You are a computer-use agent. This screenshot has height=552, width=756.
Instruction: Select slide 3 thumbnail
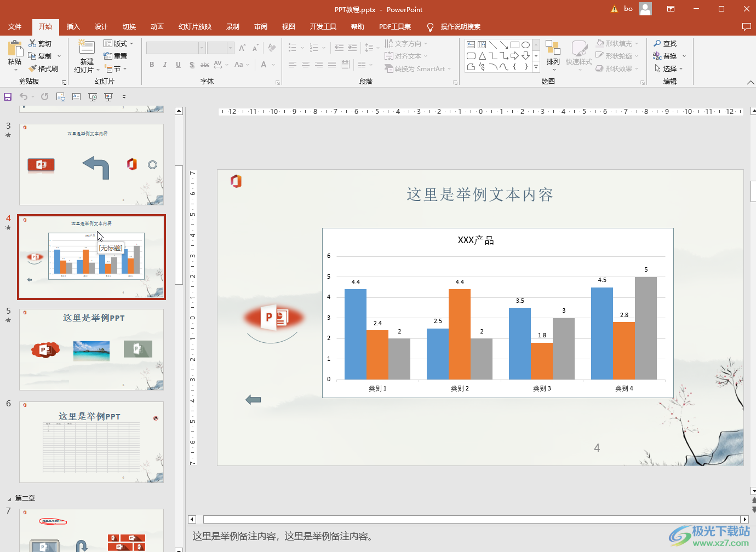point(91,164)
